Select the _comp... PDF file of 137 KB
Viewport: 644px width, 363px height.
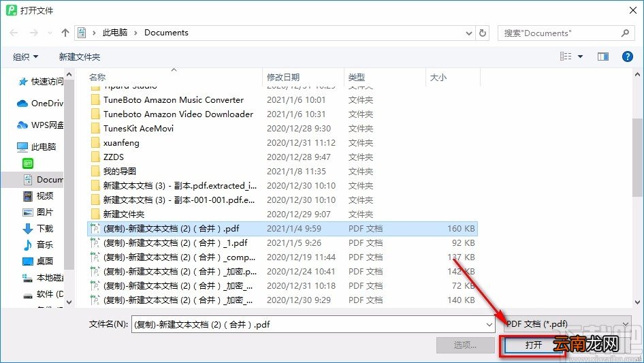click(283, 257)
